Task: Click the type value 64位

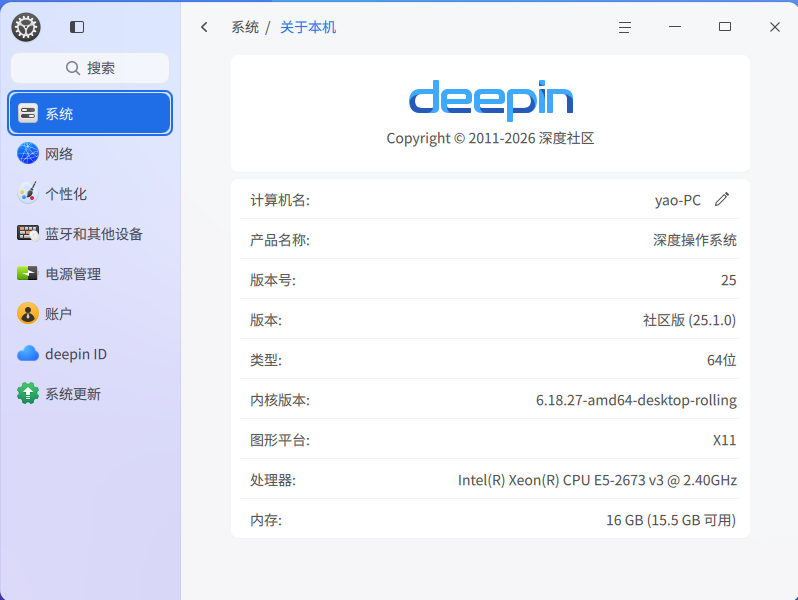Action: point(722,360)
